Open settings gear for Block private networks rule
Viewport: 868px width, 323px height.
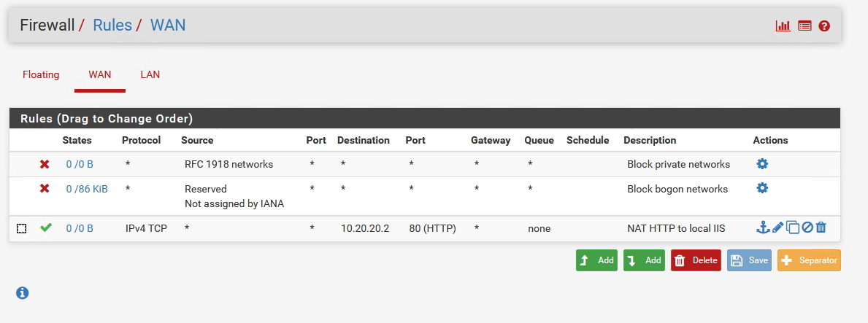coord(762,164)
